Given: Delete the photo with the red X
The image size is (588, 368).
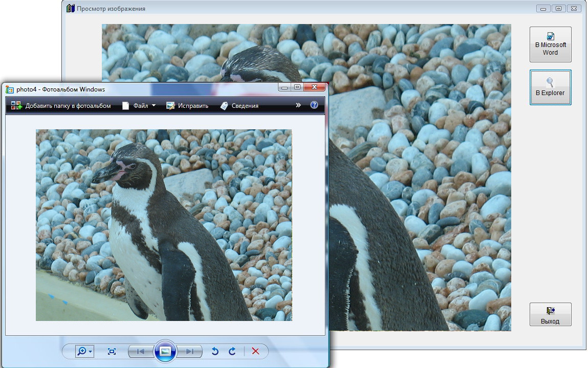Looking at the screenshot, I should click(255, 351).
